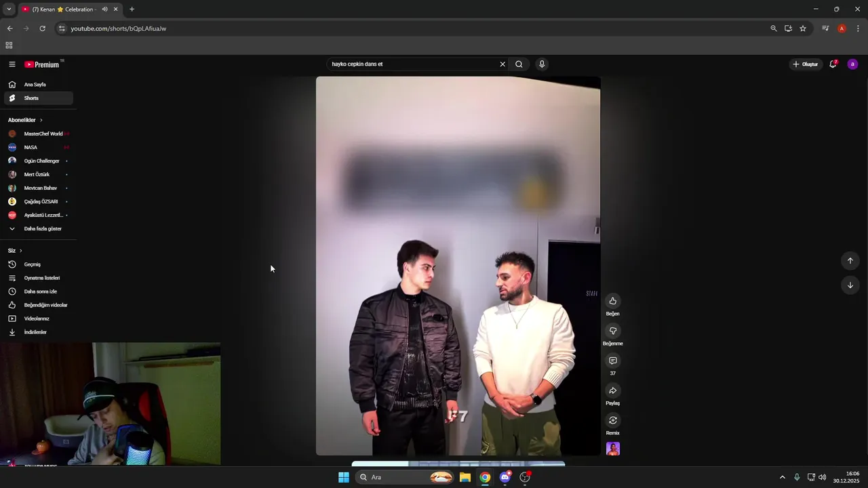868x488 pixels.
Task: Remix this short
Action: coord(613,420)
